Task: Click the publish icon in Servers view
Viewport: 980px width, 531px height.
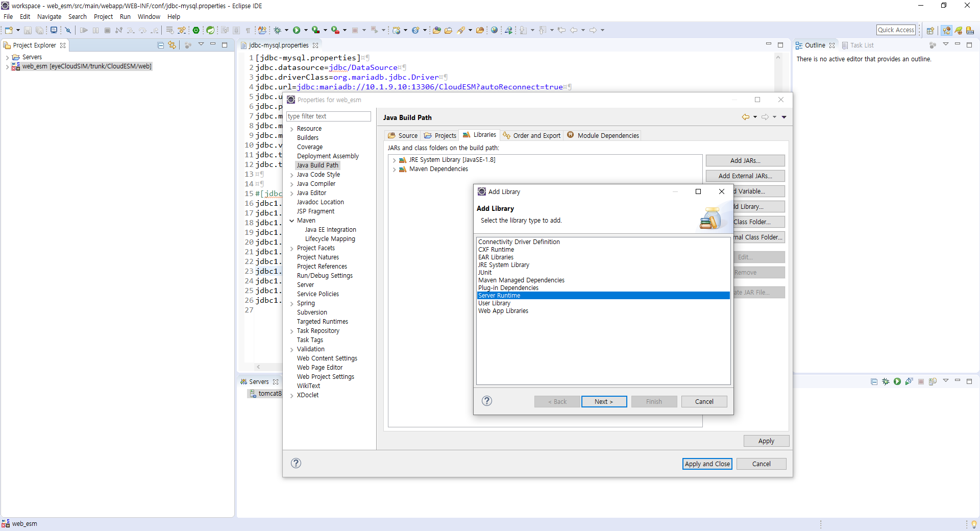Action: coord(933,381)
